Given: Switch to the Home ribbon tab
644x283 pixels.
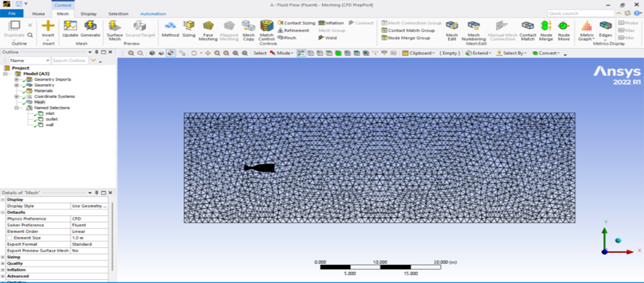Looking at the screenshot, I should click(x=38, y=14).
